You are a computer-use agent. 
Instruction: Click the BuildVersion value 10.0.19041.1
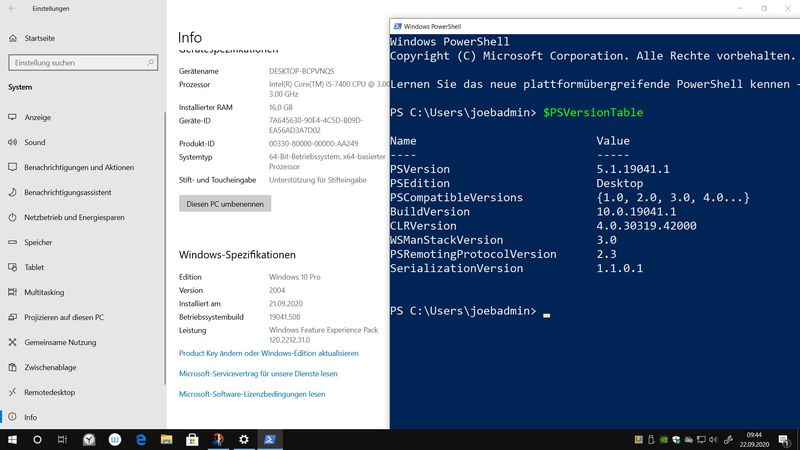tap(636, 211)
